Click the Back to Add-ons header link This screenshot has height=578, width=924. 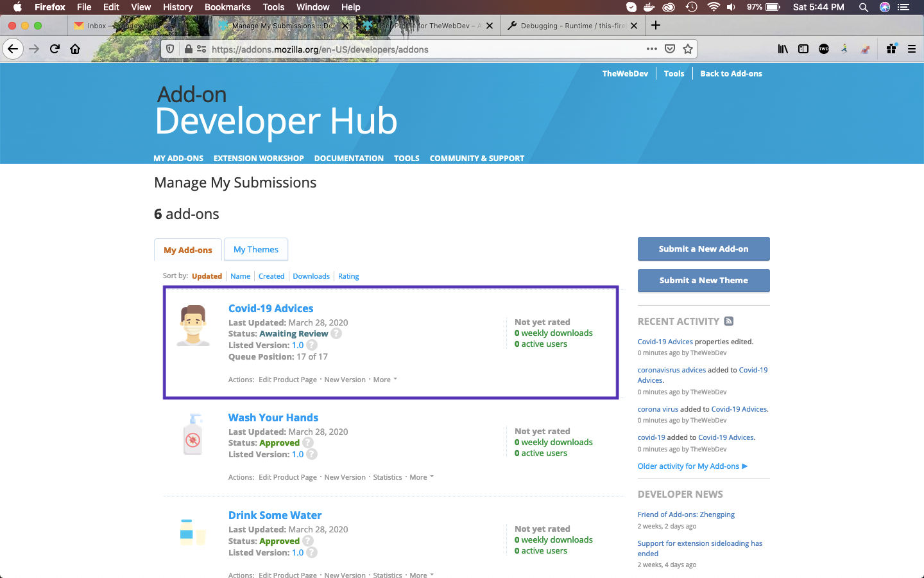pyautogui.click(x=731, y=73)
